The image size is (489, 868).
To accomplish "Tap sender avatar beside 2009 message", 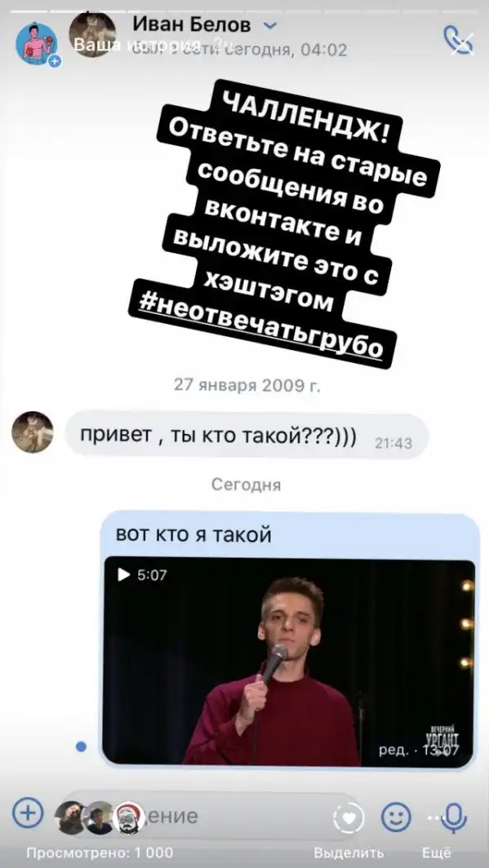I will 33,432.
